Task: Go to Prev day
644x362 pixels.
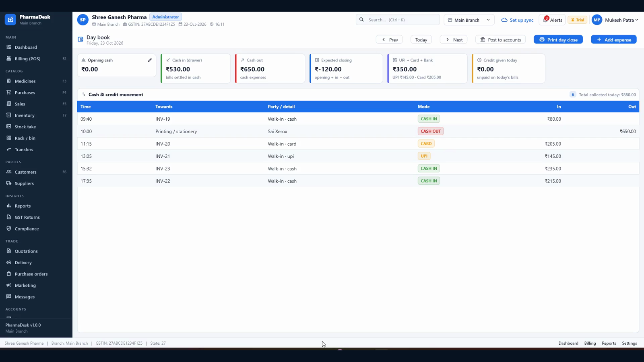Action: click(389, 39)
